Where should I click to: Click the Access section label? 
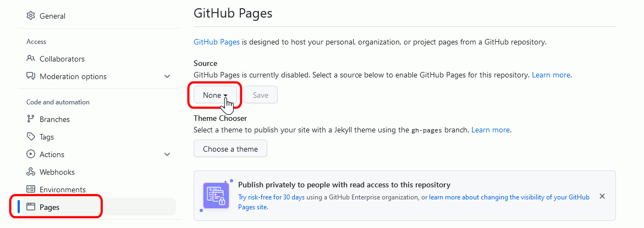click(36, 42)
